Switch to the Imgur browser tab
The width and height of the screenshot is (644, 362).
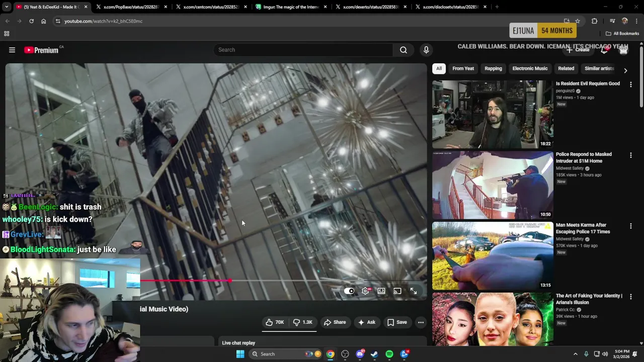[292, 7]
